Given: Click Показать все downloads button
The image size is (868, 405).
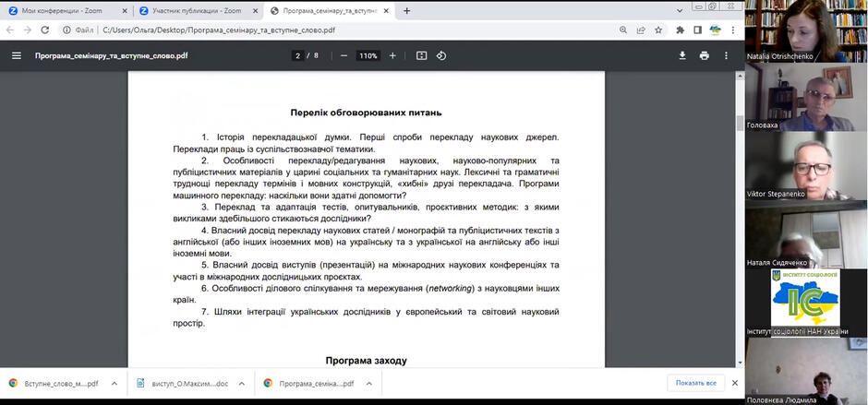Looking at the screenshot, I should pyautogui.click(x=696, y=383).
